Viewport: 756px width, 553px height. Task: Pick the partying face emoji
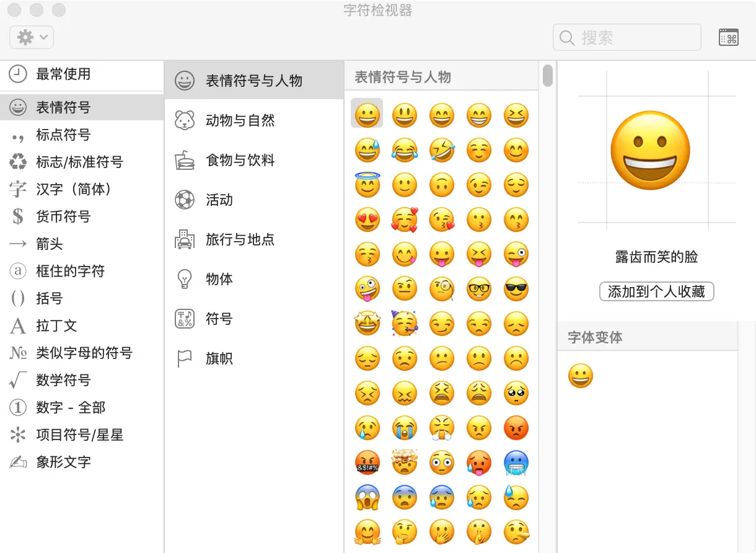click(x=404, y=323)
